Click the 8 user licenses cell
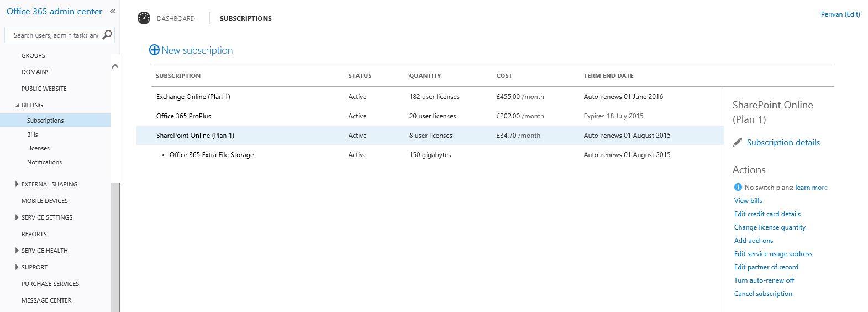Screen dimensions: 868x312 (x=430, y=136)
